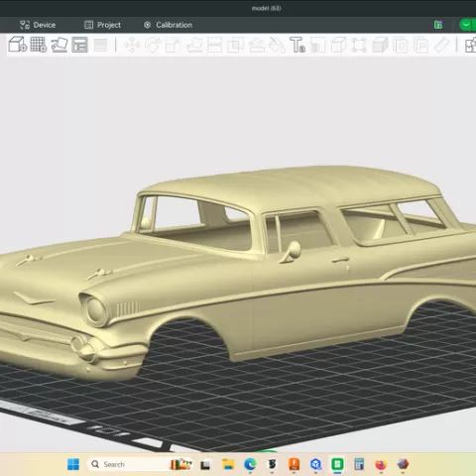Image resolution: width=476 pixels, height=476 pixels.
Task: Click the Add model cube icon
Action: 18,45
